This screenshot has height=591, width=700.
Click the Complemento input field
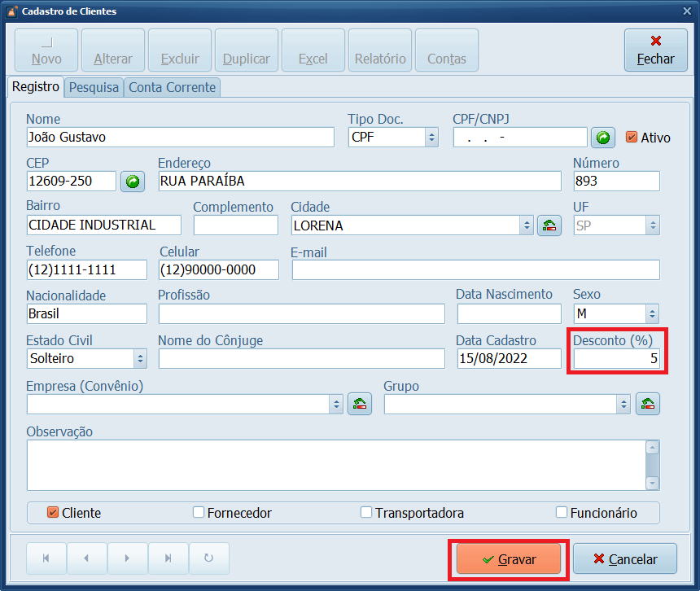(236, 225)
